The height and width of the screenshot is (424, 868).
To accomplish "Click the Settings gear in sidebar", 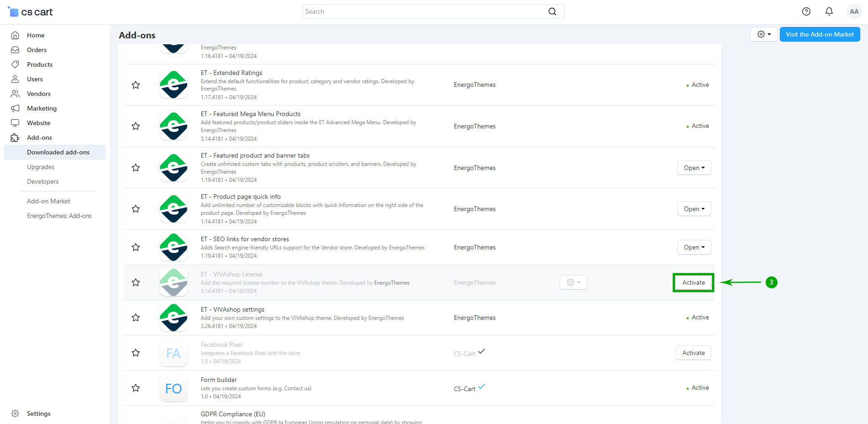I will [x=16, y=413].
